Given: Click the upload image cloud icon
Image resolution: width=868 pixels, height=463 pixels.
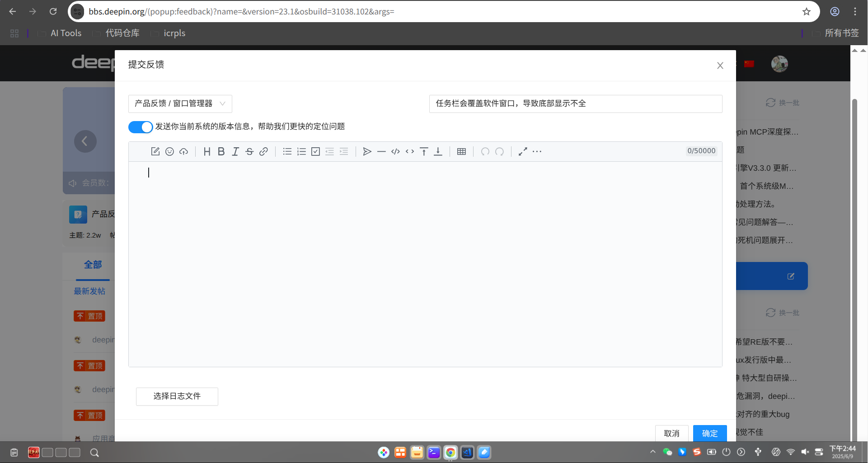Looking at the screenshot, I should click(183, 152).
